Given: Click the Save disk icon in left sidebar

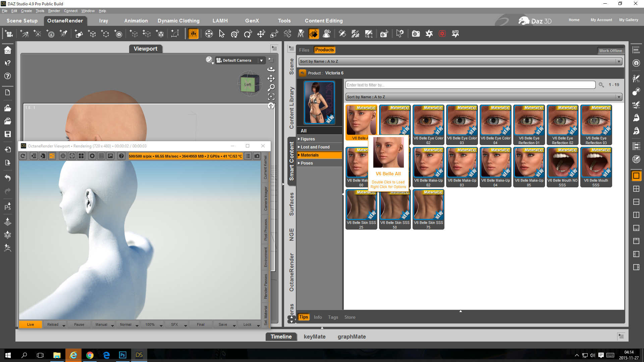Looking at the screenshot, I should 8,134.
